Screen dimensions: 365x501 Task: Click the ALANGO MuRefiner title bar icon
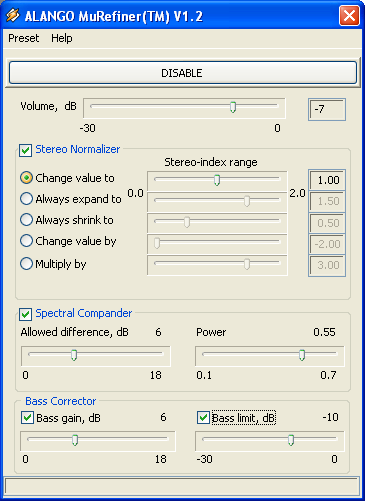tap(13, 15)
